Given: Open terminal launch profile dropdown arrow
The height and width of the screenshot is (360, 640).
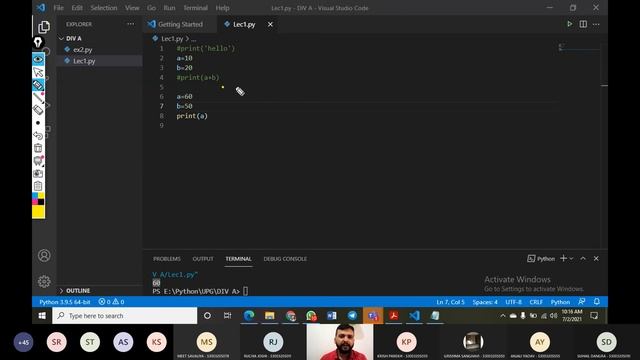Looking at the screenshot, I should tap(571, 259).
